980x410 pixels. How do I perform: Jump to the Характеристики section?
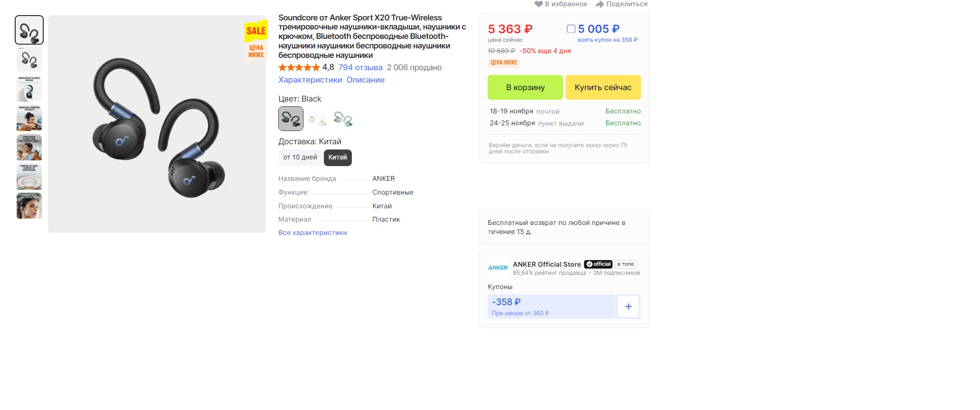pyautogui.click(x=310, y=80)
